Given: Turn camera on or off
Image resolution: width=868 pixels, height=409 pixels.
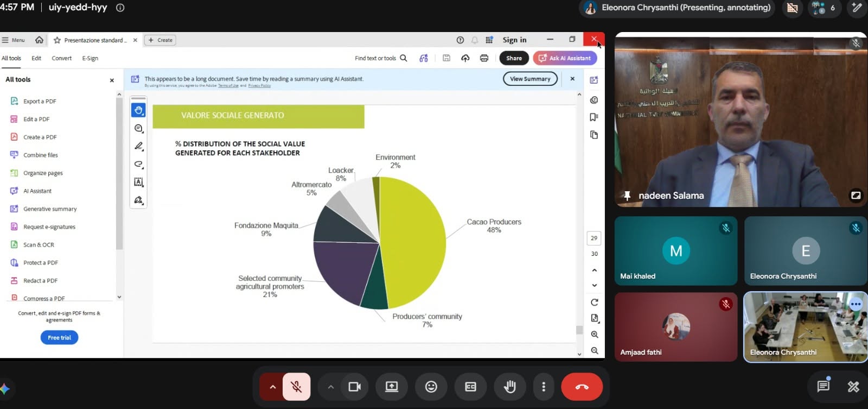Looking at the screenshot, I should coord(354,387).
